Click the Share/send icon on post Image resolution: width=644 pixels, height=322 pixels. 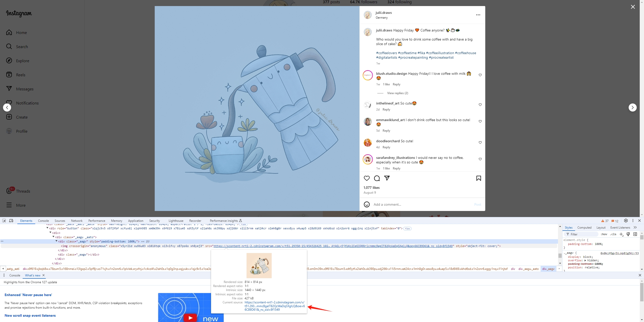(386, 178)
